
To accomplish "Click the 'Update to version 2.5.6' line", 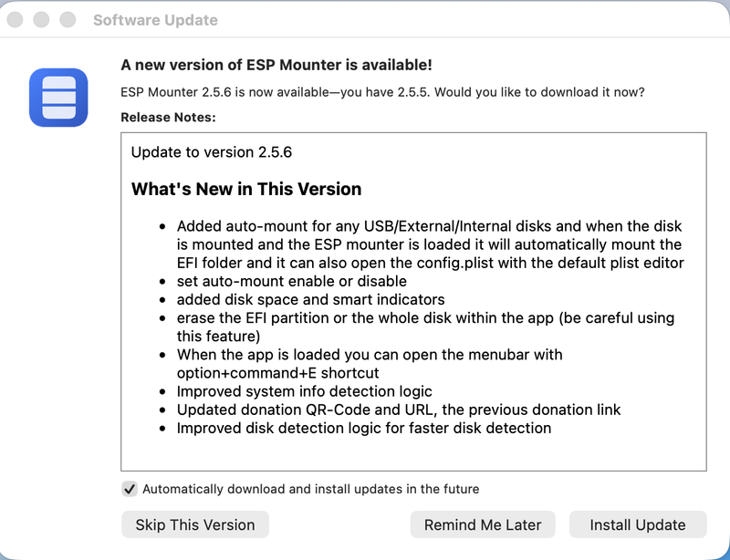I will 212,152.
